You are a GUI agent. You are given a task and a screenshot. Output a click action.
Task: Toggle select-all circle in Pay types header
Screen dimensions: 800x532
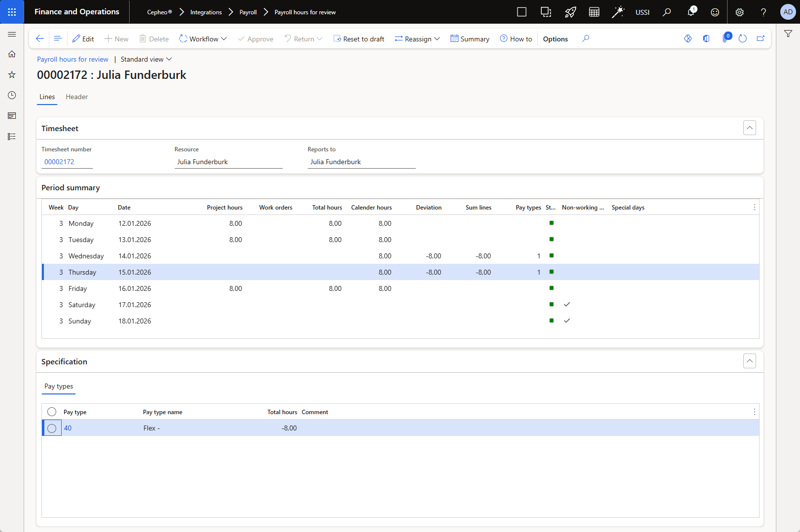[x=52, y=412]
